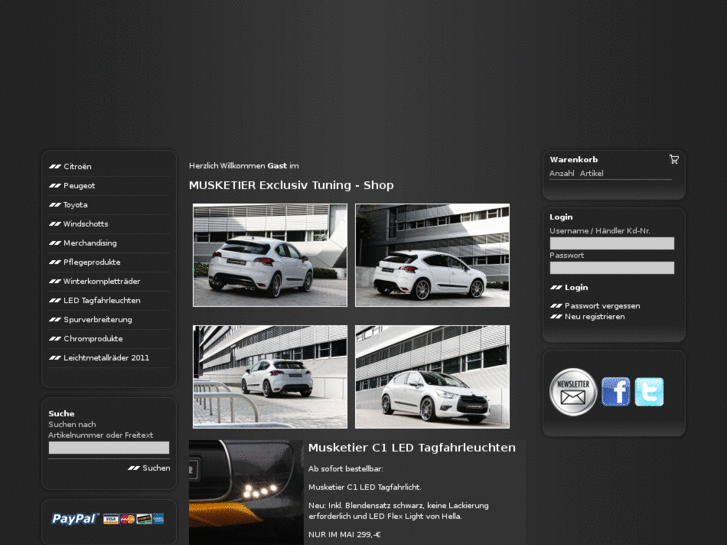Screen dimensions: 727x545
Task: Click the shopping cart icon in Warenkorb
Action: (673, 159)
